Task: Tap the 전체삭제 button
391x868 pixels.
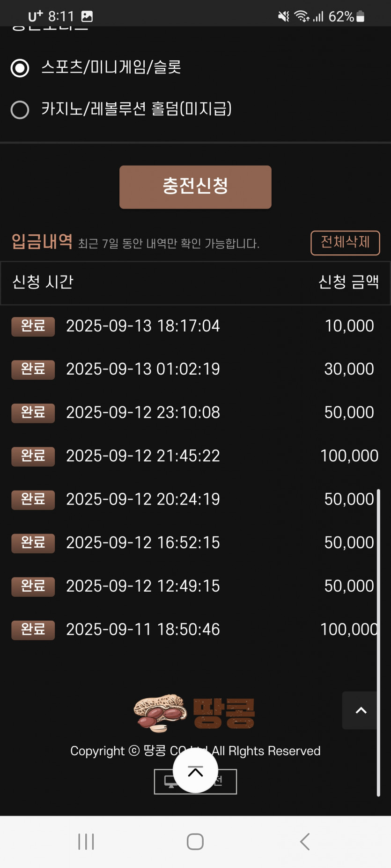Action: [345, 243]
